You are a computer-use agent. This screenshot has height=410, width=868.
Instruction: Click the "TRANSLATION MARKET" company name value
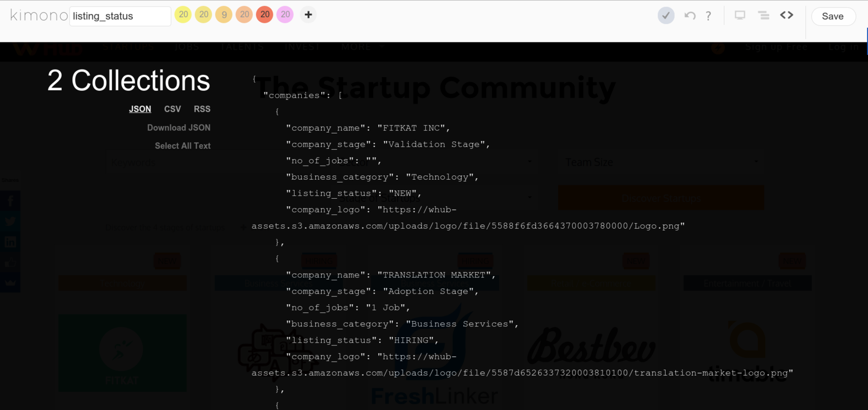point(433,275)
